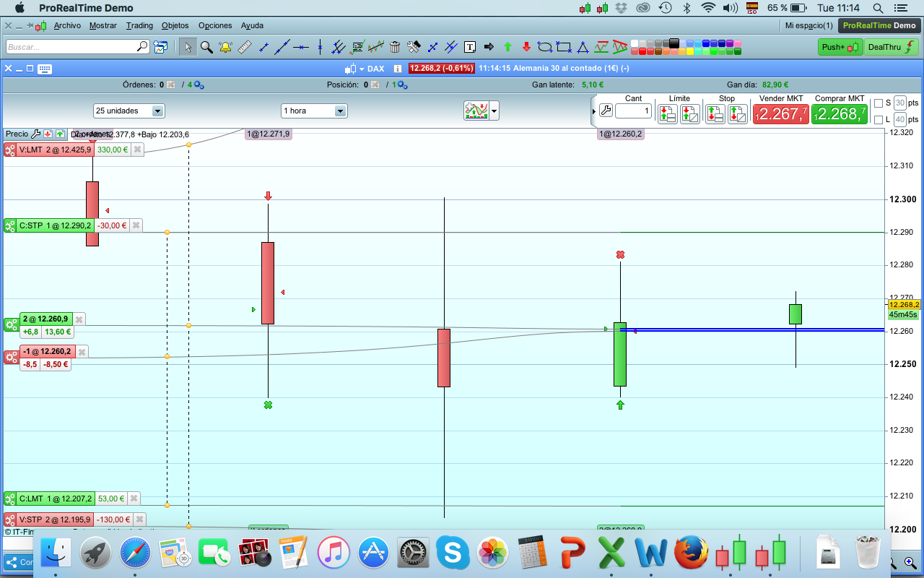Open the Trading menu
924x578 pixels.
(139, 25)
